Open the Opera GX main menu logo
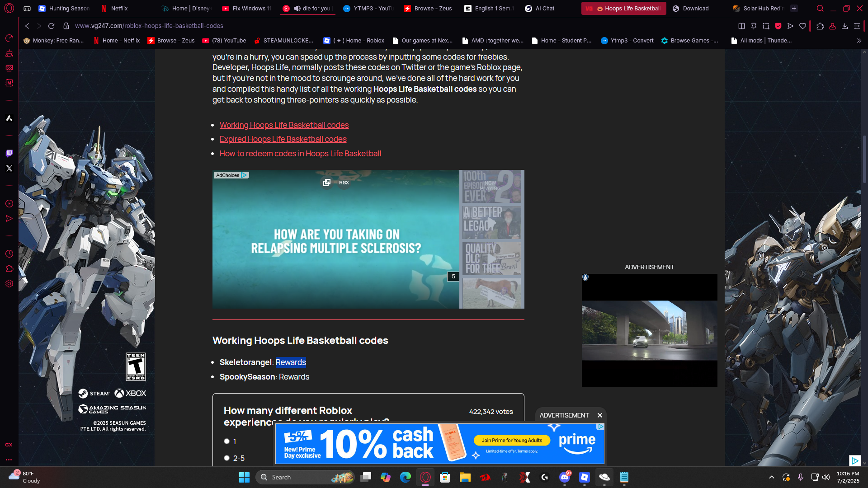Image resolution: width=868 pixels, height=488 pixels. point(9,9)
